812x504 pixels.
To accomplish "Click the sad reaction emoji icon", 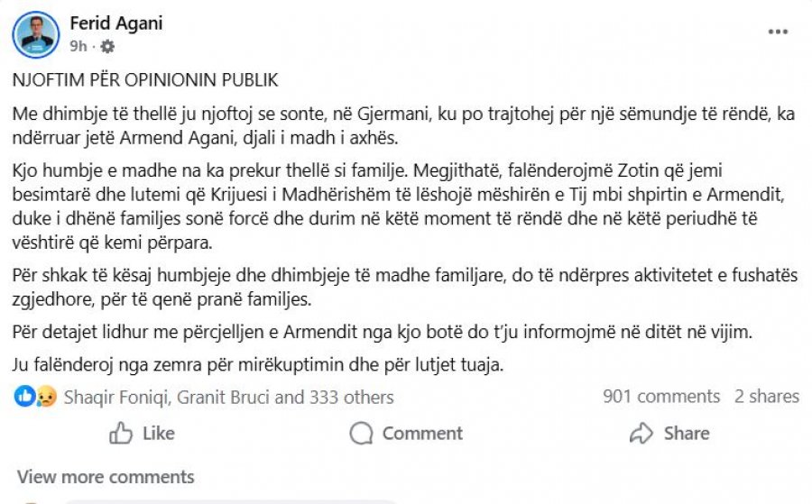I will click(x=46, y=397).
